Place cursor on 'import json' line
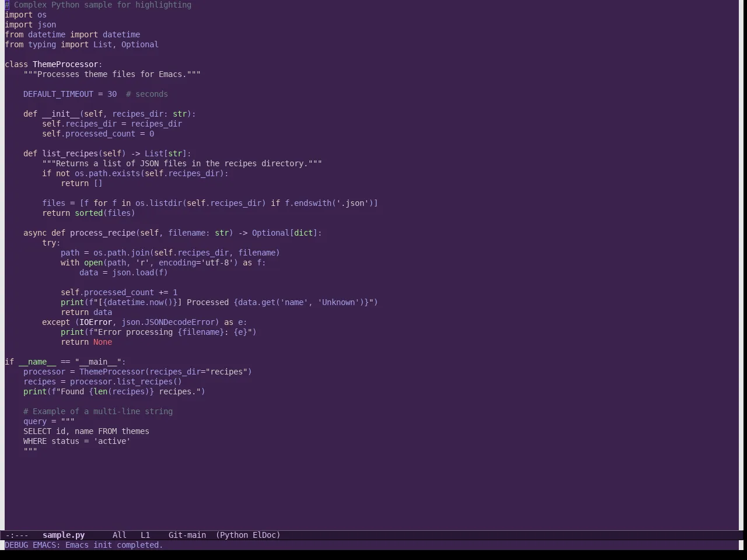This screenshot has width=747, height=560. [x=30, y=24]
